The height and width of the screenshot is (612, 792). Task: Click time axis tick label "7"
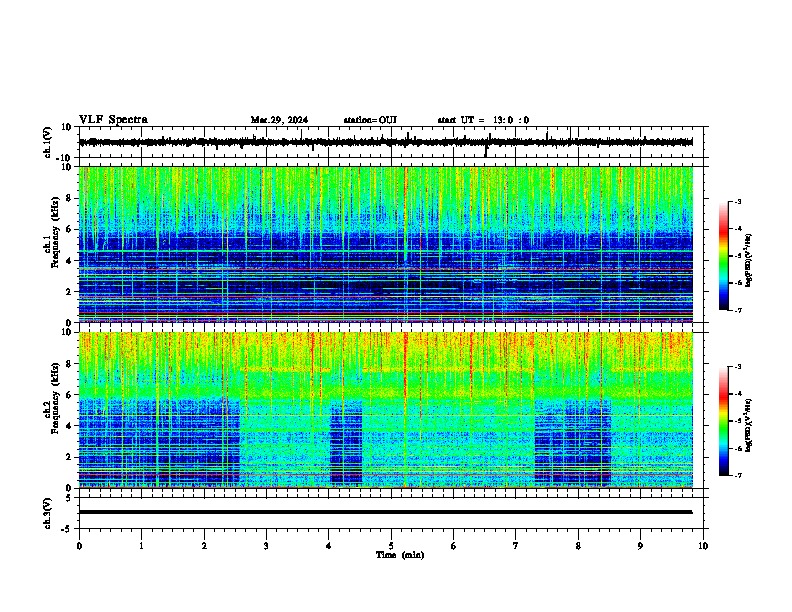pyautogui.click(x=516, y=546)
